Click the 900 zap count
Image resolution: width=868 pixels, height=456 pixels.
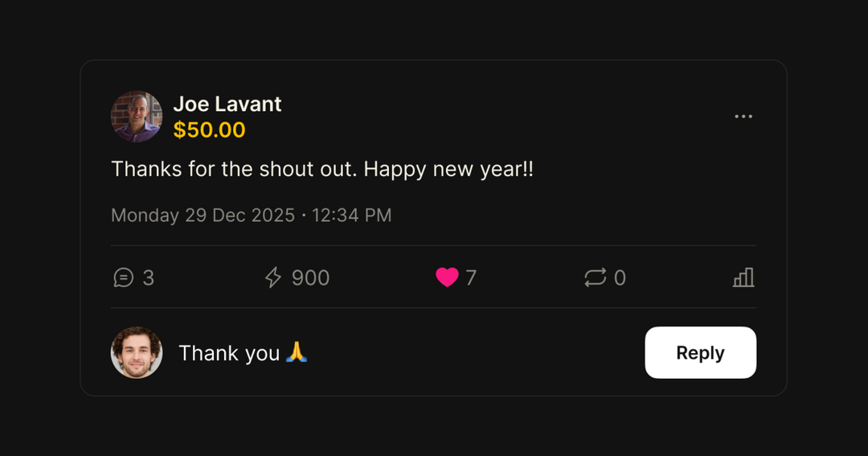point(310,278)
